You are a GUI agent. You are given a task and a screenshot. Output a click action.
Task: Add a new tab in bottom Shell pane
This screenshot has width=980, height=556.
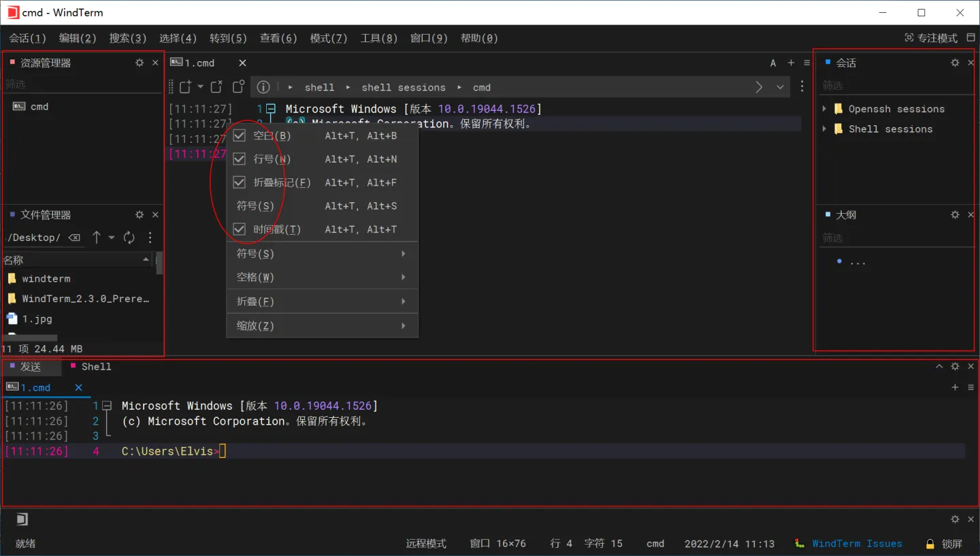pyautogui.click(x=955, y=387)
